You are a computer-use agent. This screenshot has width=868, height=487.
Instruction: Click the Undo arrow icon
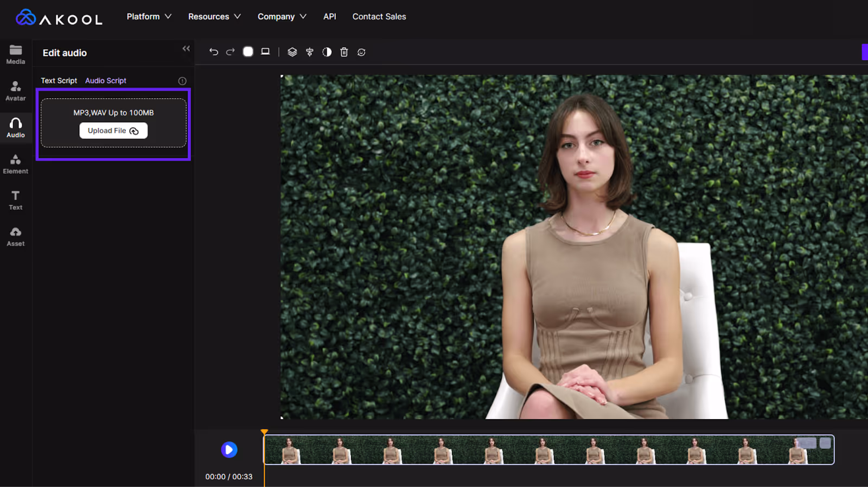(x=214, y=52)
